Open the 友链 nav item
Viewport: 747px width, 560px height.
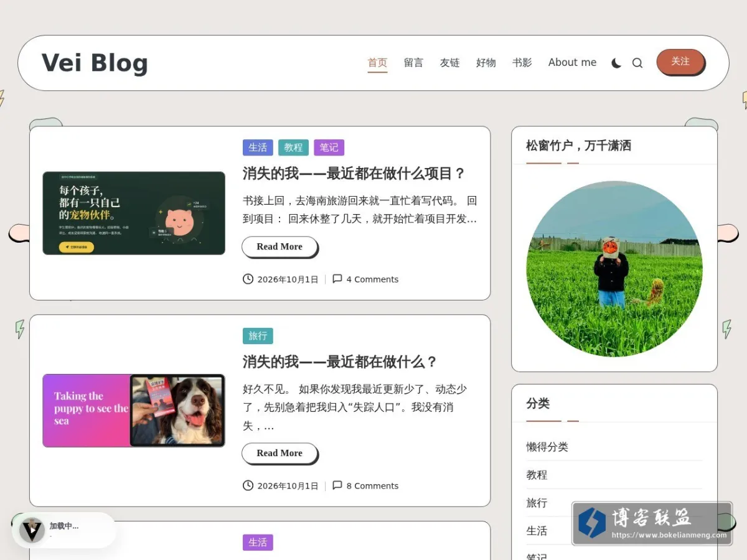coord(449,62)
